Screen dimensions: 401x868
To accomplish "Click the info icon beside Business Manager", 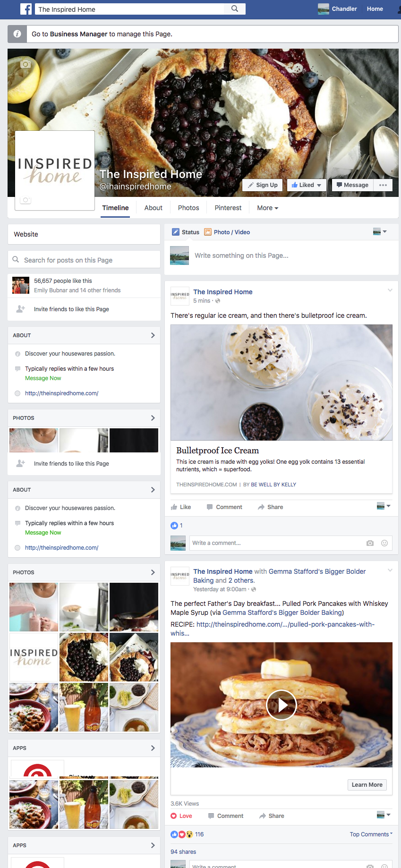I will click(17, 34).
